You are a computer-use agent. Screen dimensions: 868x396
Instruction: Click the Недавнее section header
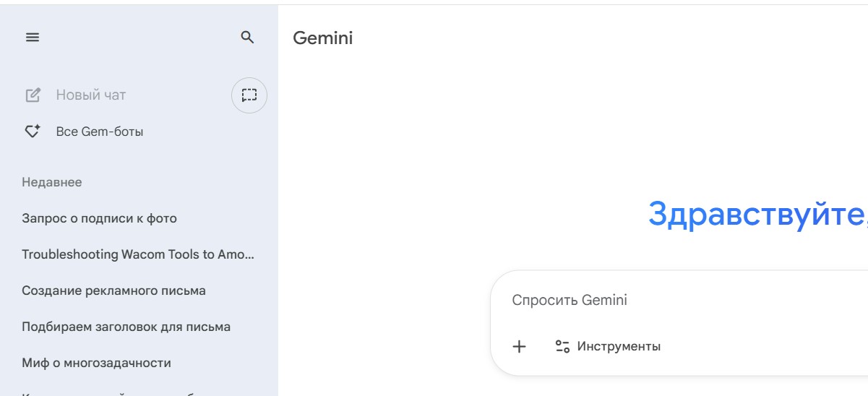[52, 182]
